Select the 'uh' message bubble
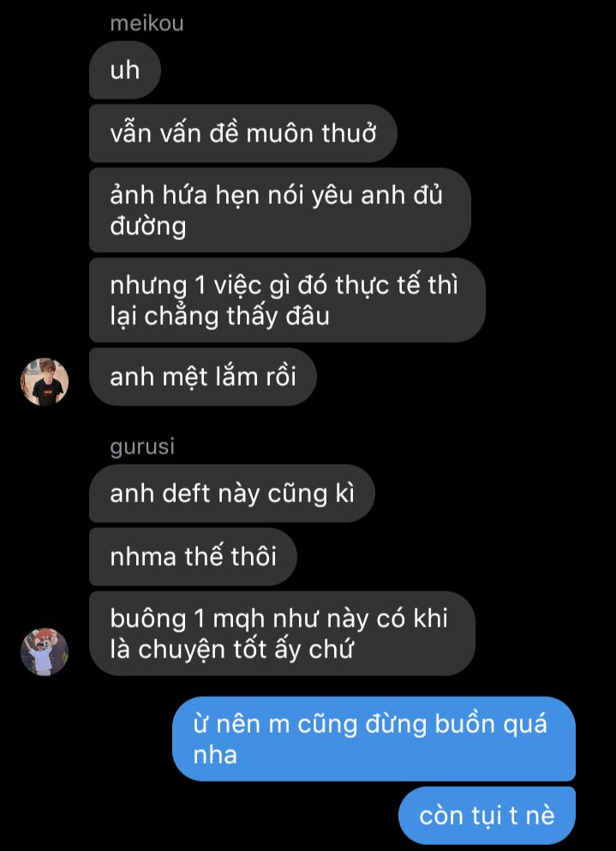616x851 pixels. [125, 70]
